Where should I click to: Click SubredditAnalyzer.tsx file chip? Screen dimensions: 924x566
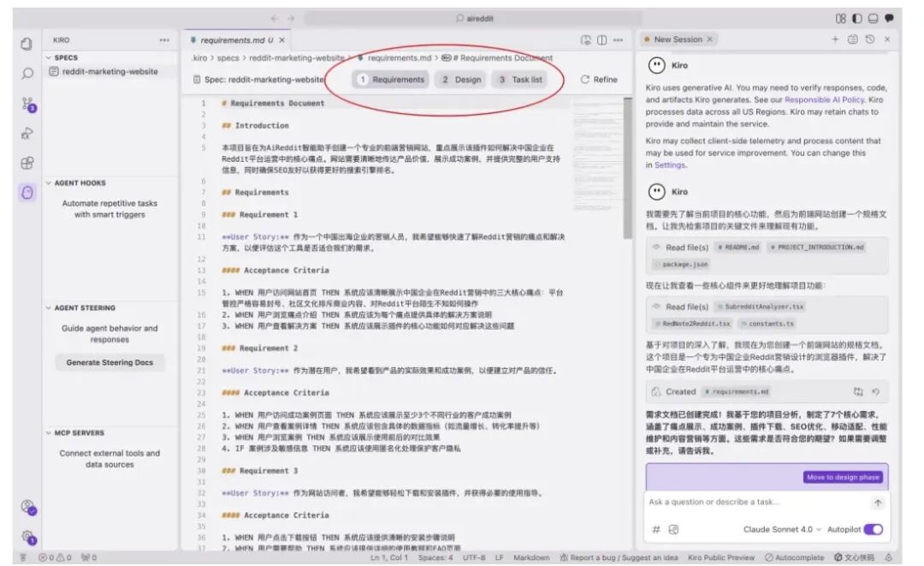(x=760, y=307)
